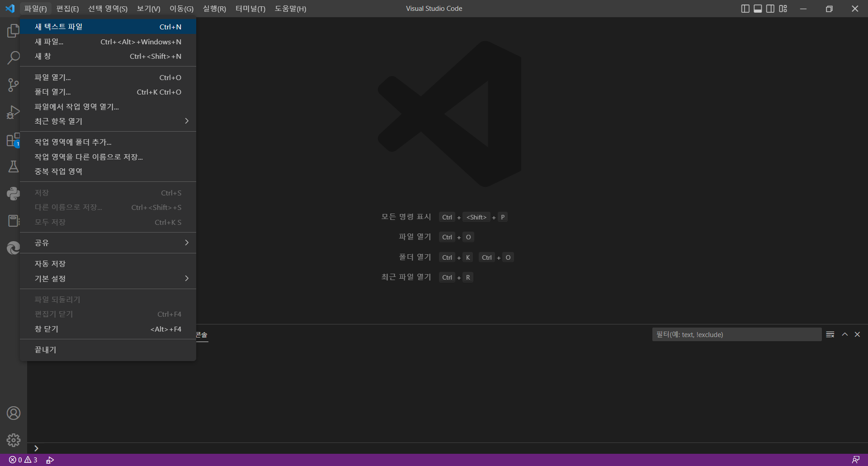Open the Search view icon
This screenshot has width=868, height=466.
tap(13, 58)
